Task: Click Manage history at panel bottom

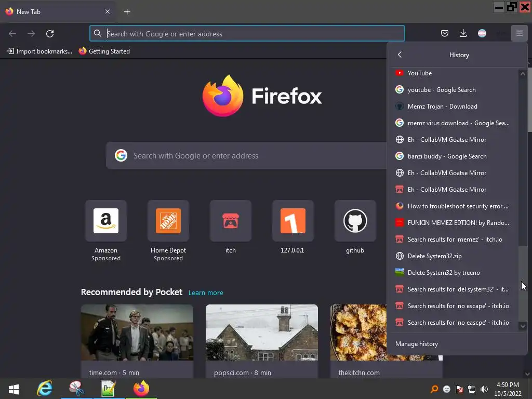Action: click(457, 344)
